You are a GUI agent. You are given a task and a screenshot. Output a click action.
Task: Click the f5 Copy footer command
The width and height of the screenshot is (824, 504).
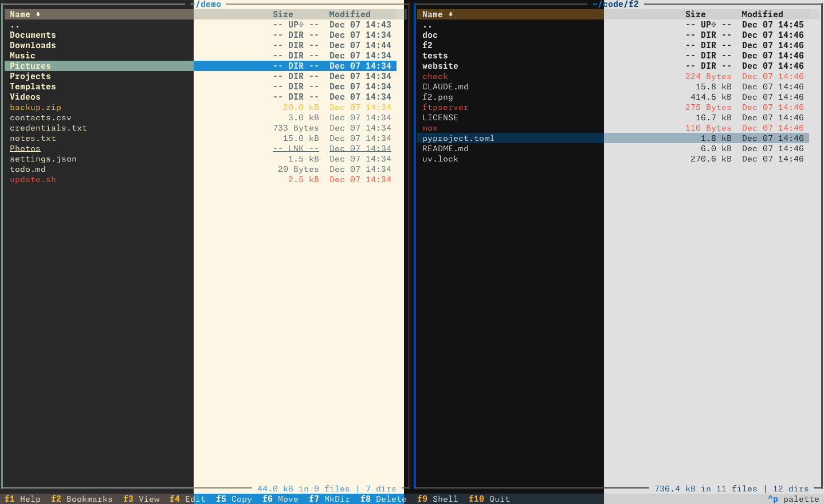(x=234, y=499)
